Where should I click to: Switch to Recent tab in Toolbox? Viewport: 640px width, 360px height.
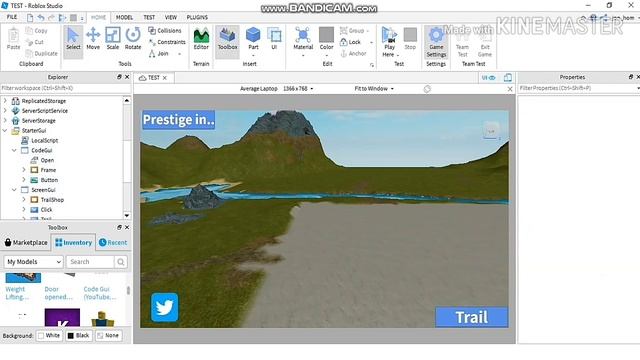click(113, 242)
